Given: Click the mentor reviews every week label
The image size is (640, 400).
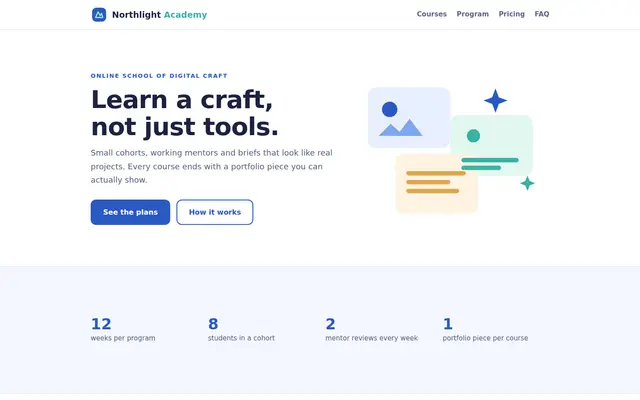Looking at the screenshot, I should coord(371,338).
